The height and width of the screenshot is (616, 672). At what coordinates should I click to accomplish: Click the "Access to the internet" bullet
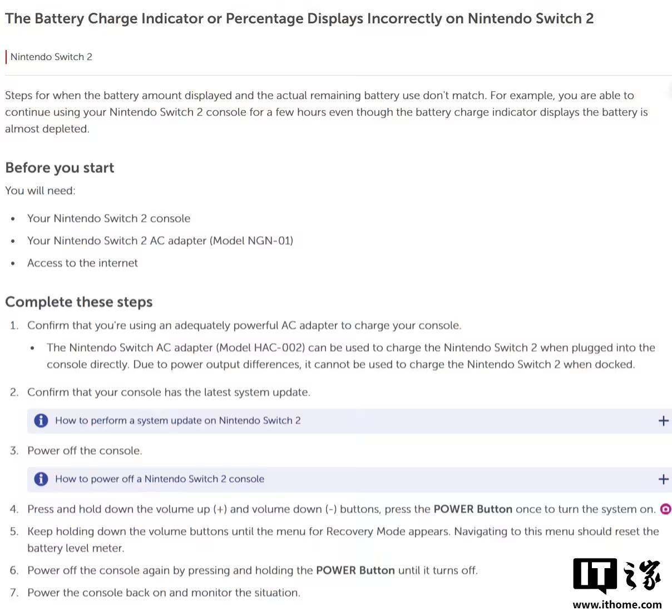click(82, 263)
